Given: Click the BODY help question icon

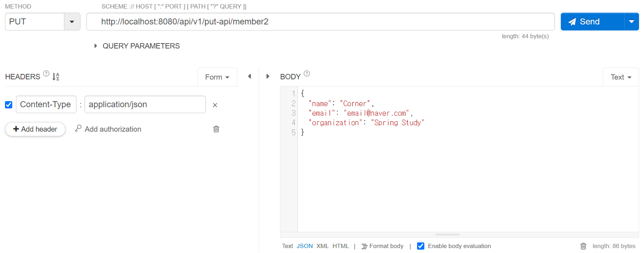Looking at the screenshot, I should point(307,74).
